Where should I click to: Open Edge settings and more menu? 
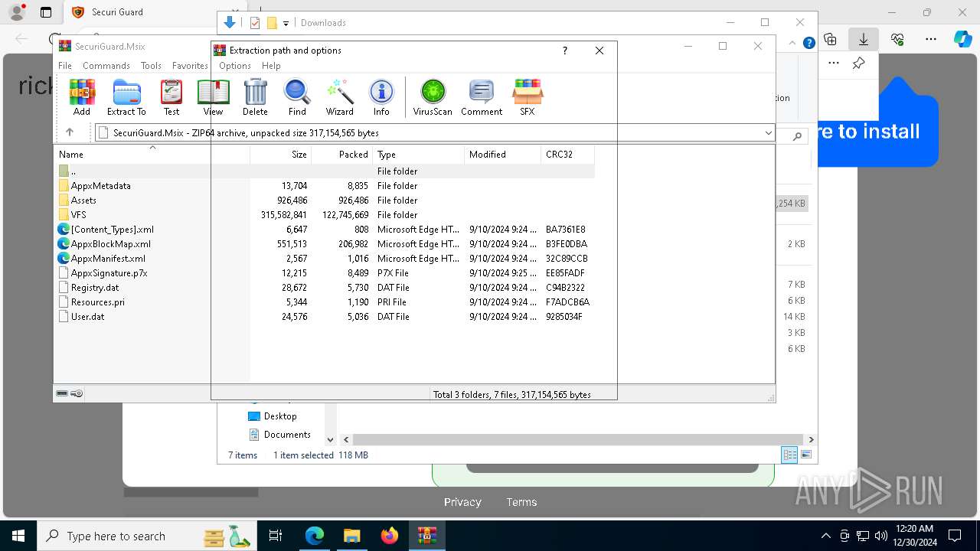click(931, 39)
